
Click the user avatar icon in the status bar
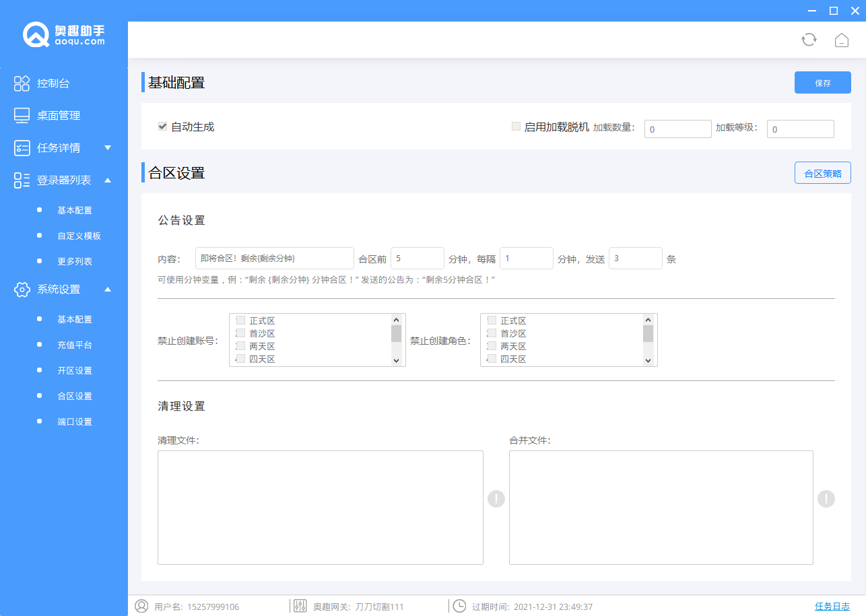(x=141, y=606)
